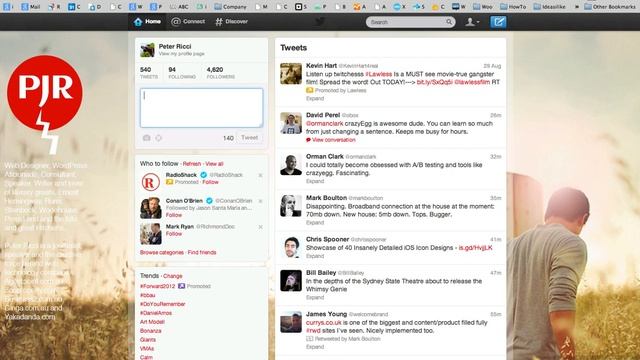Click the Twitter bird logo
Screen dimensions: 640x360
[320, 22]
